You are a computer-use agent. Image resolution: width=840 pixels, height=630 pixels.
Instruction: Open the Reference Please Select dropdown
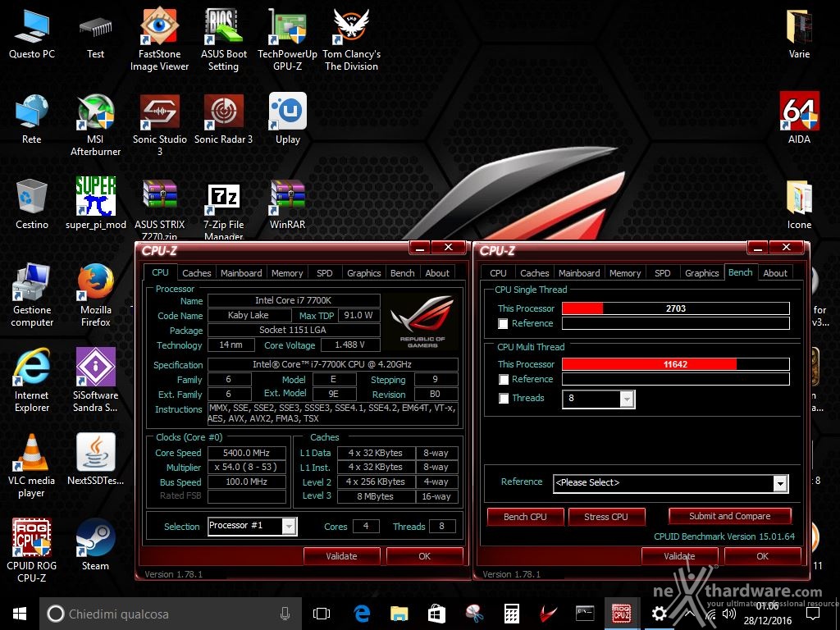(x=780, y=483)
